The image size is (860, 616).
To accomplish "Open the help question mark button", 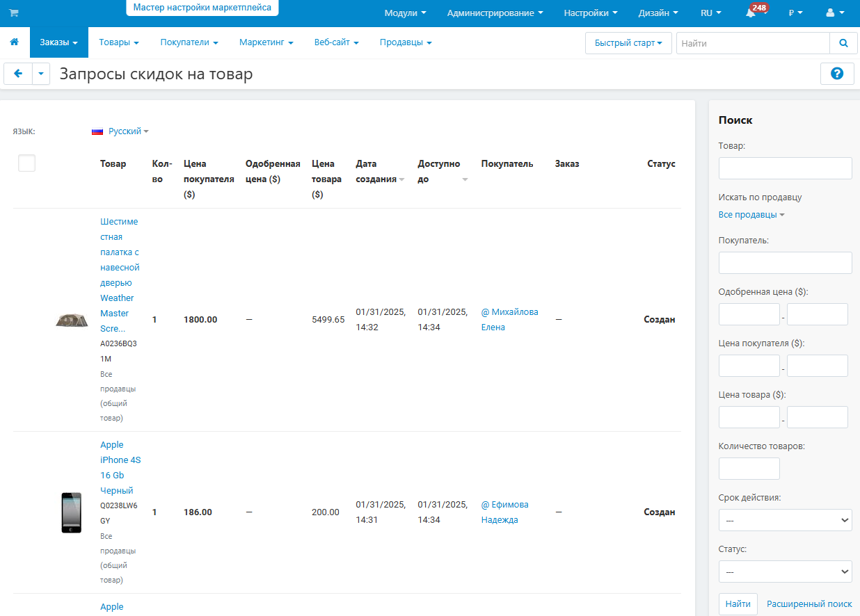I will pyautogui.click(x=837, y=74).
